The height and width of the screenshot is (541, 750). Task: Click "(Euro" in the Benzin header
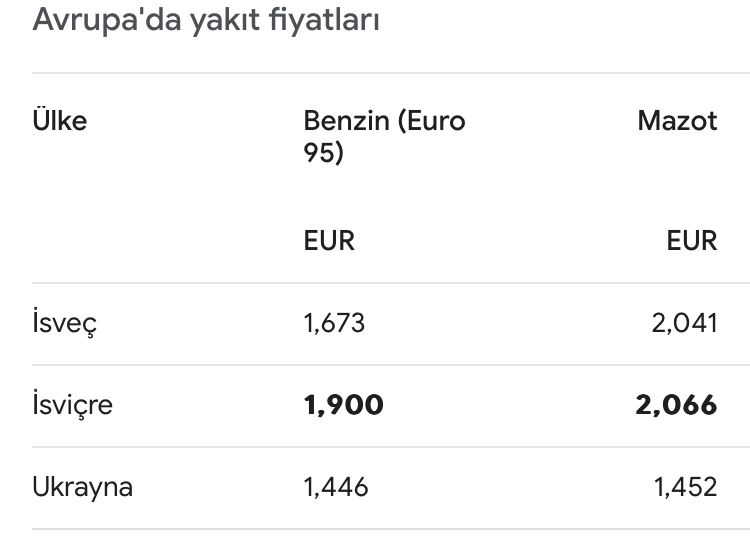click(432, 121)
